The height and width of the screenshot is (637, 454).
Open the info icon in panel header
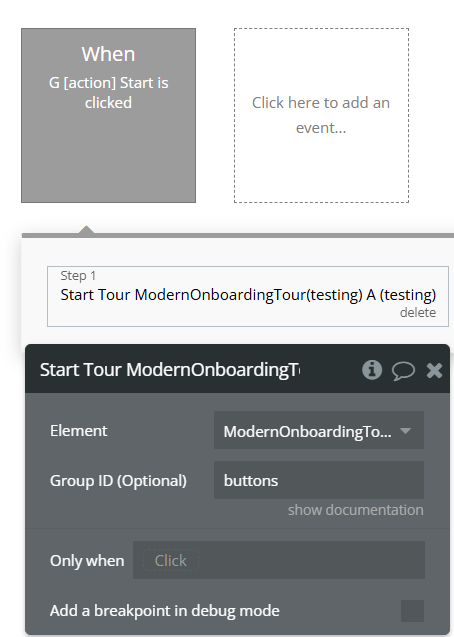tap(372, 370)
